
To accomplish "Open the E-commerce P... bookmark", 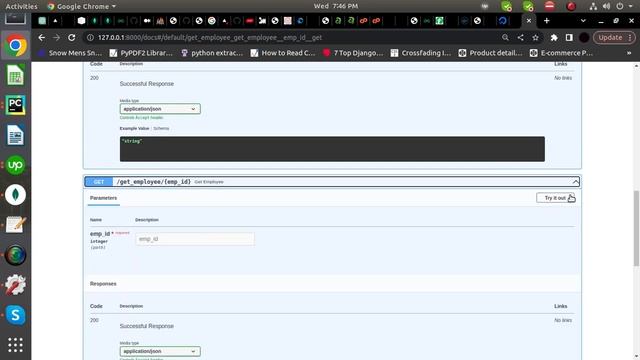I will coord(561,53).
